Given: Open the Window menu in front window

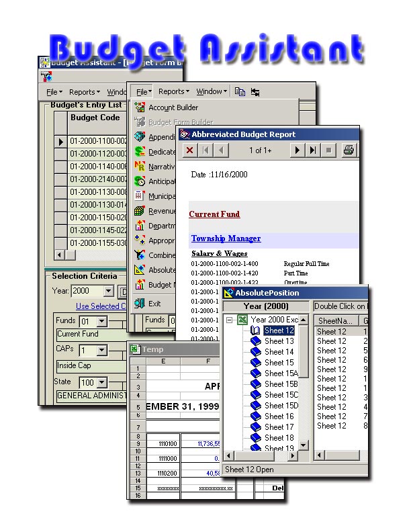Looking at the screenshot, I should pyautogui.click(x=212, y=91).
